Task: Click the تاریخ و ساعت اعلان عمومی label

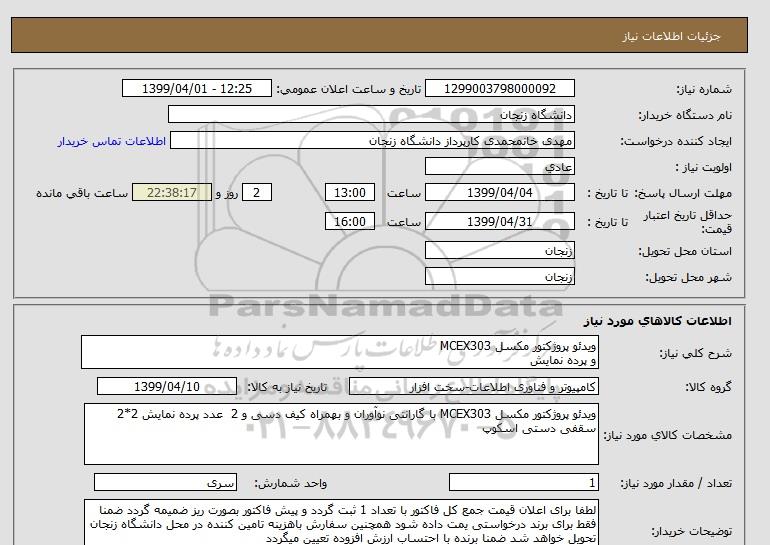Action: pyautogui.click(x=349, y=89)
